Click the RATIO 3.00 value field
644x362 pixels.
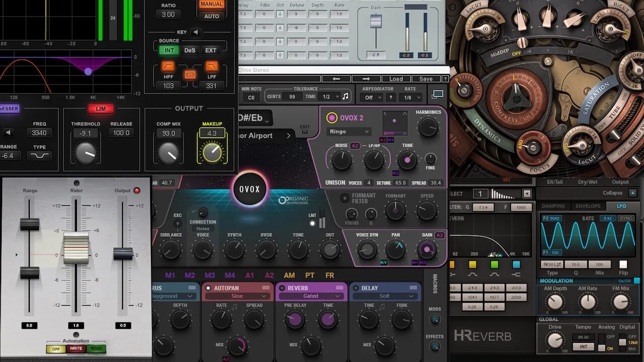[168, 15]
